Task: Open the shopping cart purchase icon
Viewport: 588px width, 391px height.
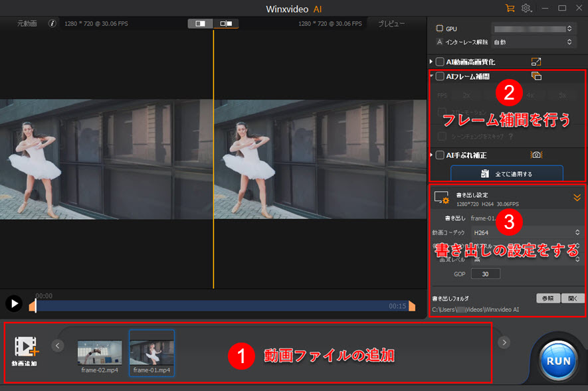Action: (510, 8)
